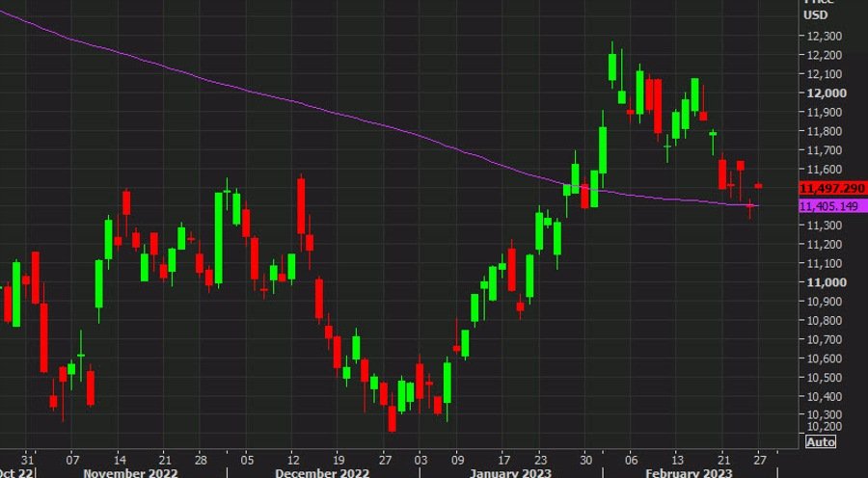This screenshot has width=868, height=478.
Task: Click the red 11,497.290 last price label
Action: click(831, 188)
